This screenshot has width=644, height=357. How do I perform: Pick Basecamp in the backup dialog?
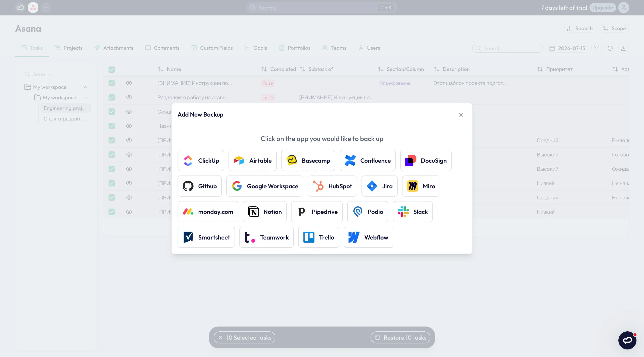[308, 160]
